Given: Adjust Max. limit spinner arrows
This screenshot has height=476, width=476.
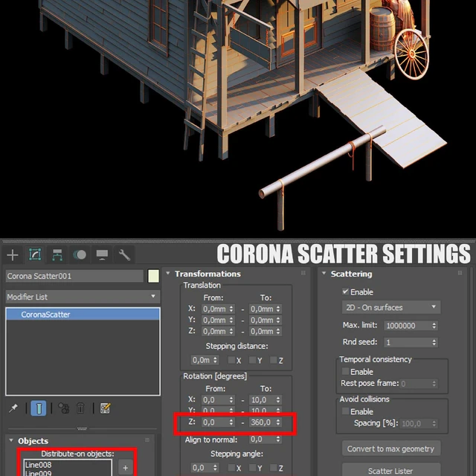Looking at the screenshot, I should coord(434,326).
